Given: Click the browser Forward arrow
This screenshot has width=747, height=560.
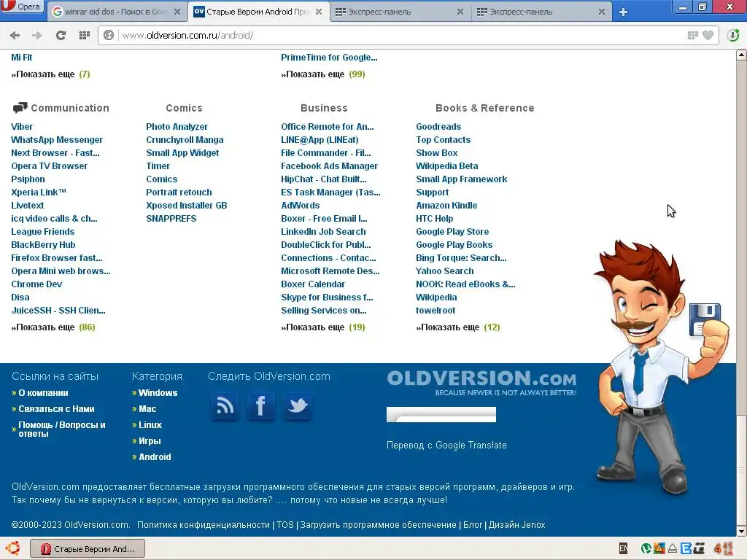Looking at the screenshot, I should (x=36, y=35).
